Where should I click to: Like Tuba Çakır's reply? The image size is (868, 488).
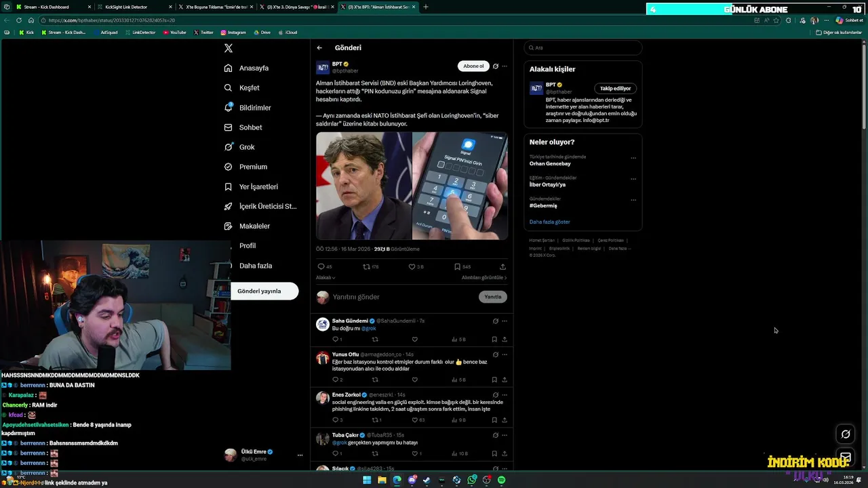416,453
